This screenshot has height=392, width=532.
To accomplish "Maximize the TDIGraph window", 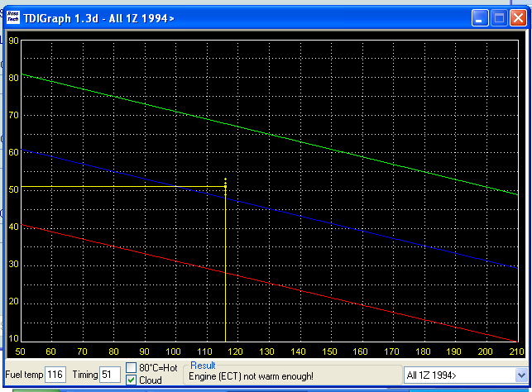I will click(499, 18).
